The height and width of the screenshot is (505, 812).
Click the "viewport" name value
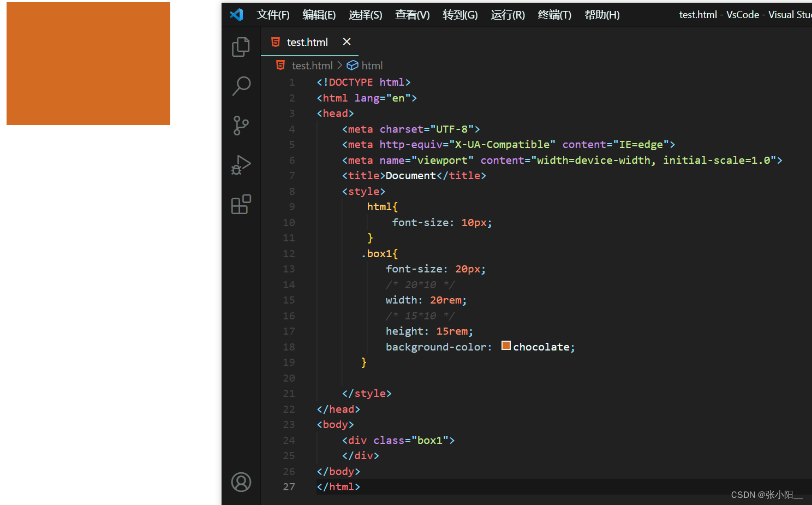tap(443, 160)
